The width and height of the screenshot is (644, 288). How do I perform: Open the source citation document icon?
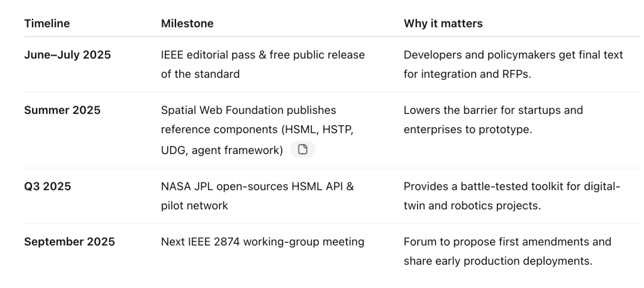(x=303, y=150)
